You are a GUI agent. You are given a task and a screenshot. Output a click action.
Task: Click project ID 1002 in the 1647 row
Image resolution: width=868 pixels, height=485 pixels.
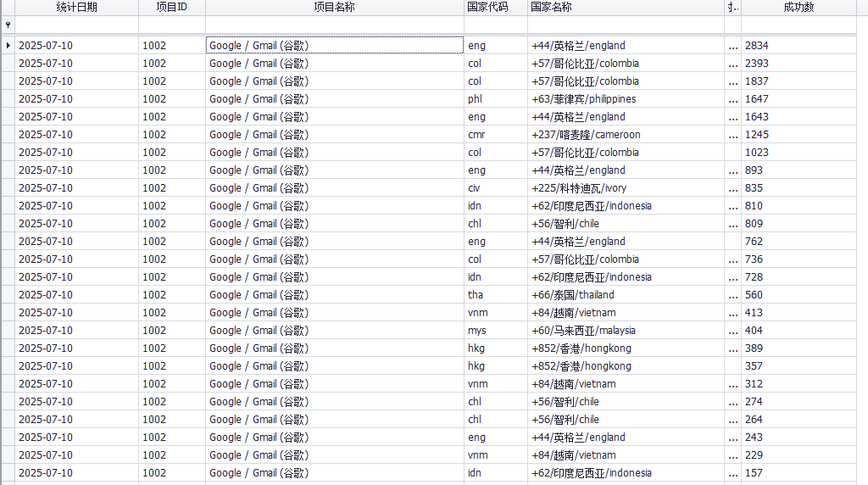171,98
